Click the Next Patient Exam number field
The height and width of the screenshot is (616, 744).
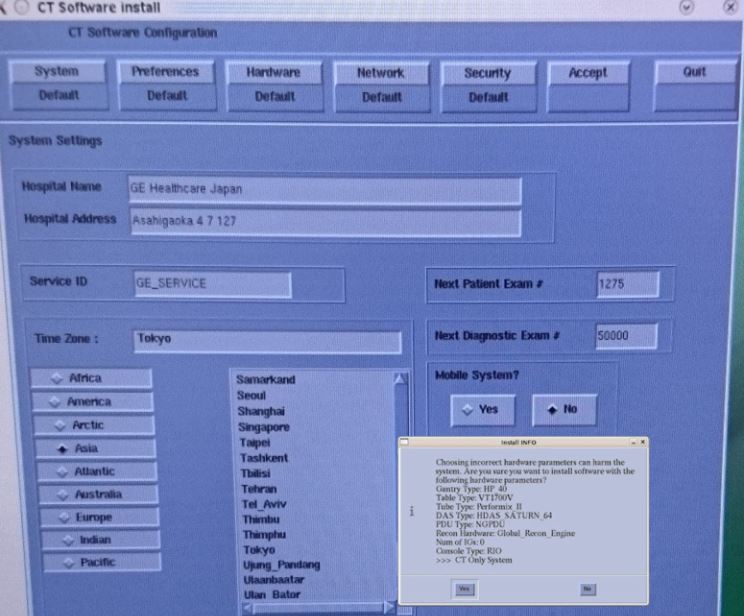coord(627,284)
